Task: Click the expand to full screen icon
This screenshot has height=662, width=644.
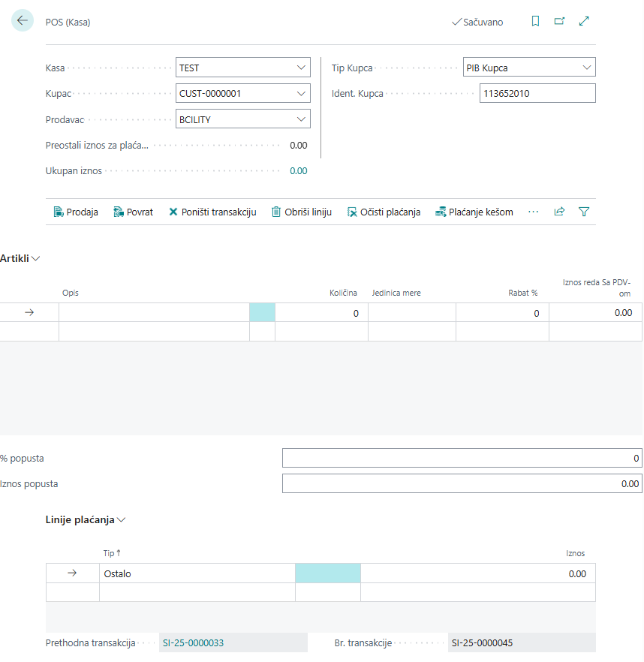Action: point(584,22)
